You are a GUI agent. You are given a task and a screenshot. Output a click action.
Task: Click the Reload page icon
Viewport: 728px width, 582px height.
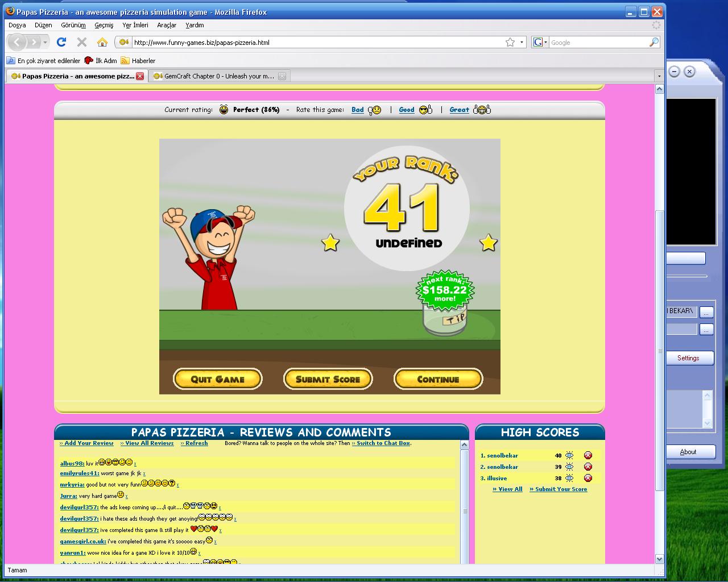pyautogui.click(x=61, y=42)
